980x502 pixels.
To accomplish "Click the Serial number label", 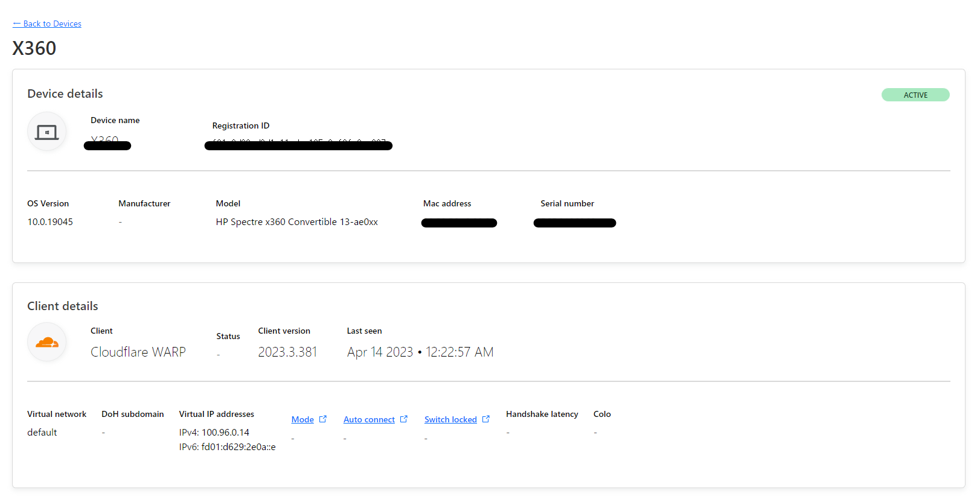I will pos(567,203).
